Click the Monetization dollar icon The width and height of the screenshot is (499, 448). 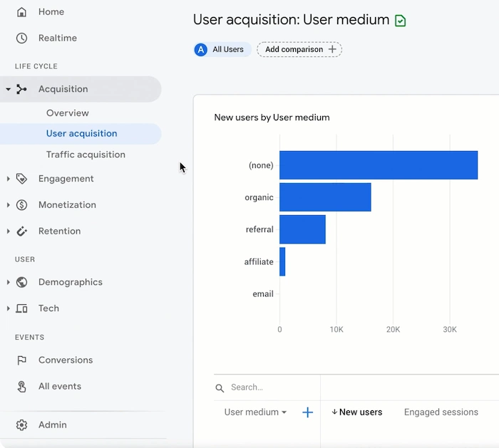coord(22,205)
